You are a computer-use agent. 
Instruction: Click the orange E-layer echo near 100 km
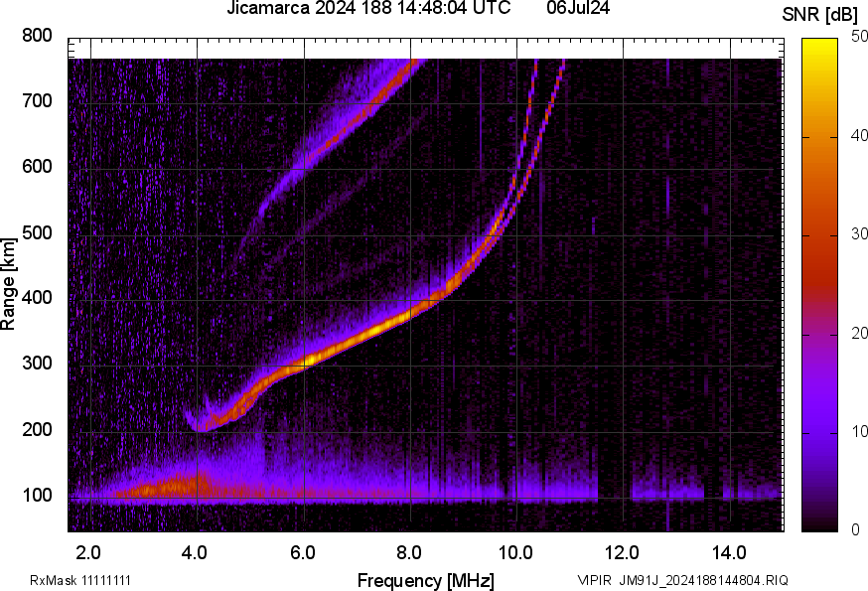click(x=159, y=488)
